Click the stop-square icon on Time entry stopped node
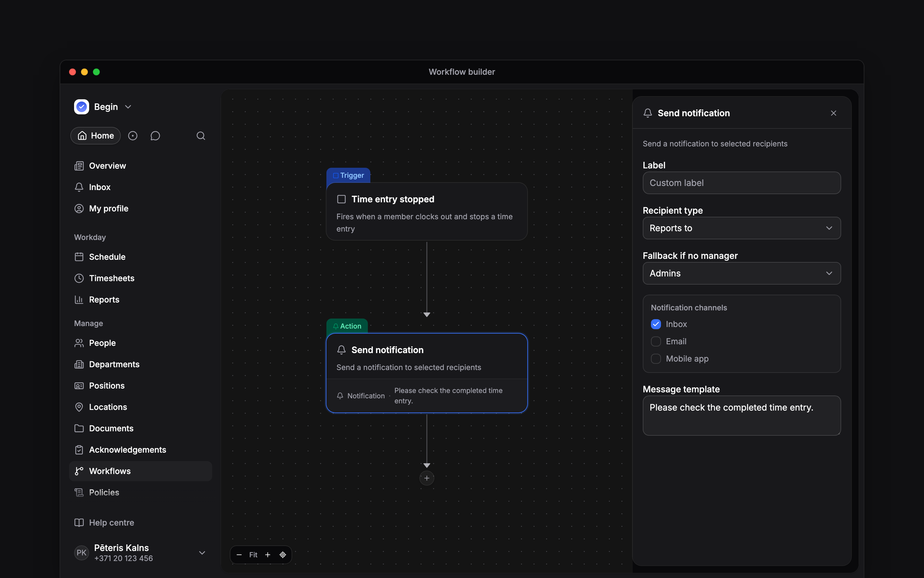Viewport: 924px width, 578px height. tap(341, 199)
